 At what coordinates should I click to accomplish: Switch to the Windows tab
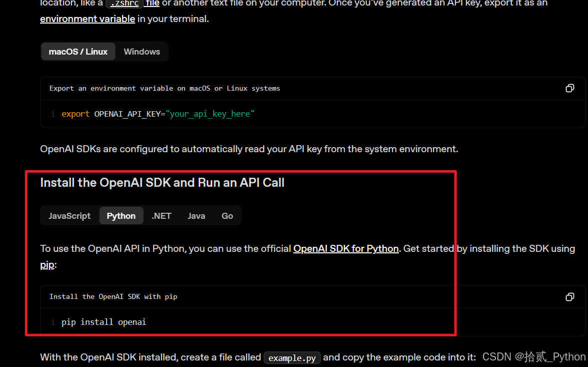click(x=142, y=52)
